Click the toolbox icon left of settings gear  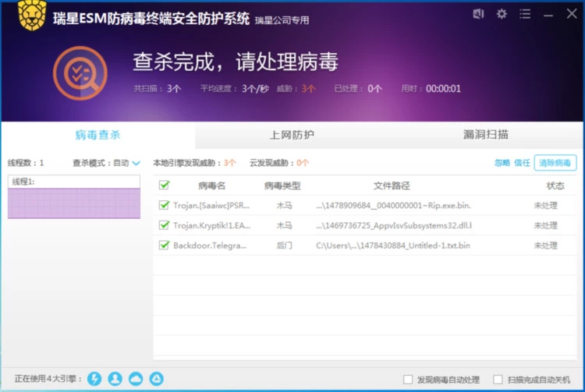pos(478,14)
